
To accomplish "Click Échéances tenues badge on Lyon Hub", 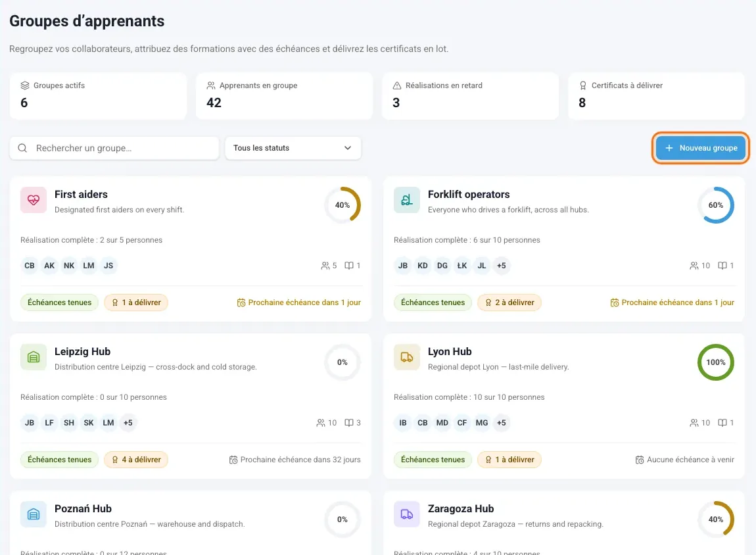I will (433, 460).
